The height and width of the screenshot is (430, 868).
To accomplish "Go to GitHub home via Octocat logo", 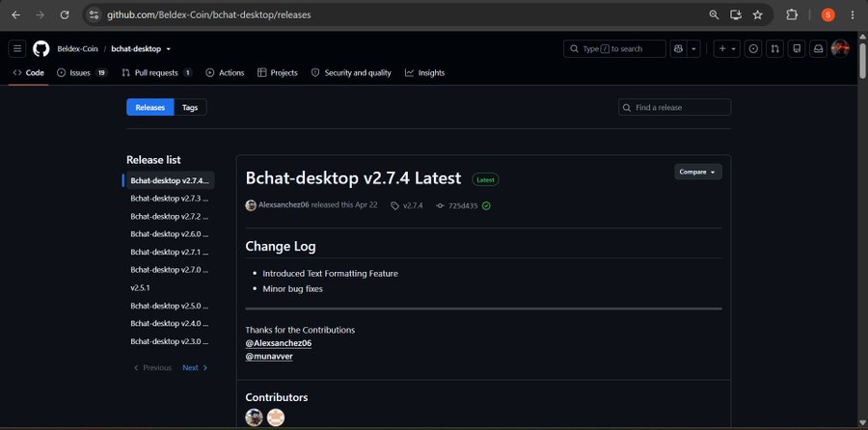I will [41, 49].
